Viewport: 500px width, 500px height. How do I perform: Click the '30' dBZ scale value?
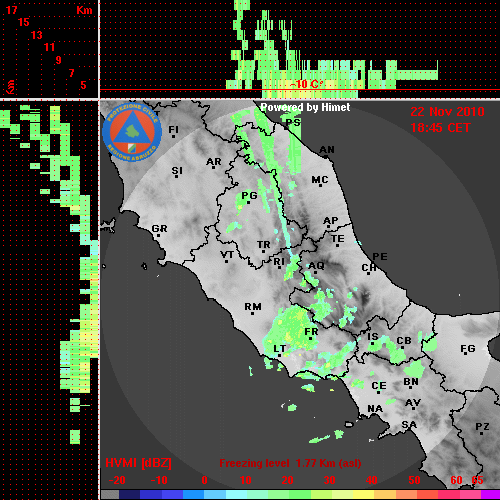tap(330, 480)
